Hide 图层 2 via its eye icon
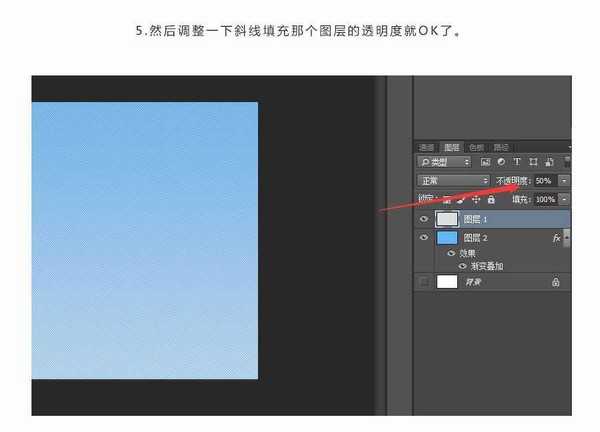This screenshot has height=432, width=600. 424,238
